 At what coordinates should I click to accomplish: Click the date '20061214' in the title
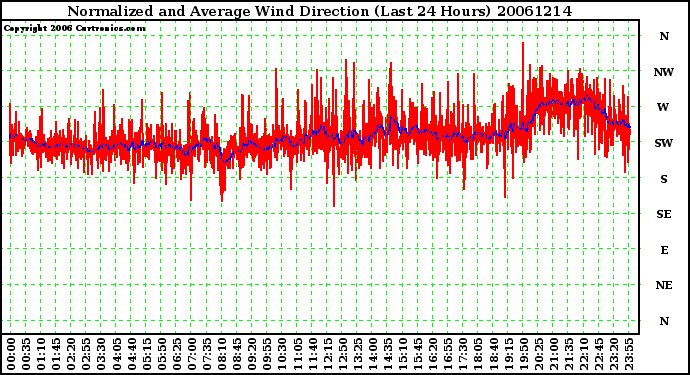point(535,11)
